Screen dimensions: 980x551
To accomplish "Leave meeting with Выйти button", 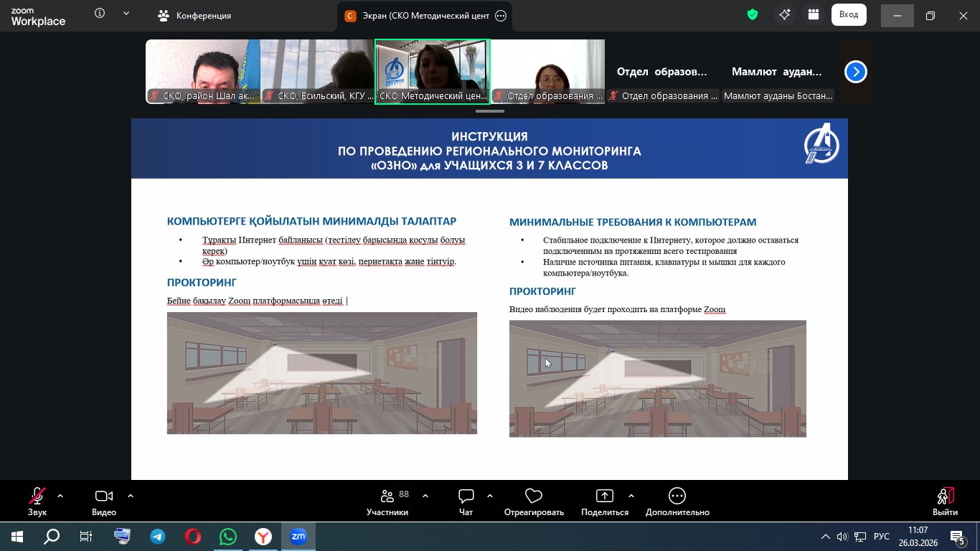I will 945,501.
